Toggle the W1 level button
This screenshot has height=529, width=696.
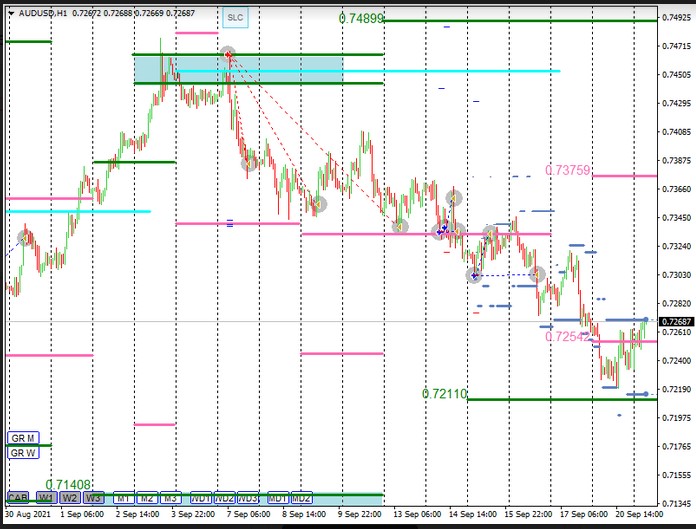(x=45, y=497)
